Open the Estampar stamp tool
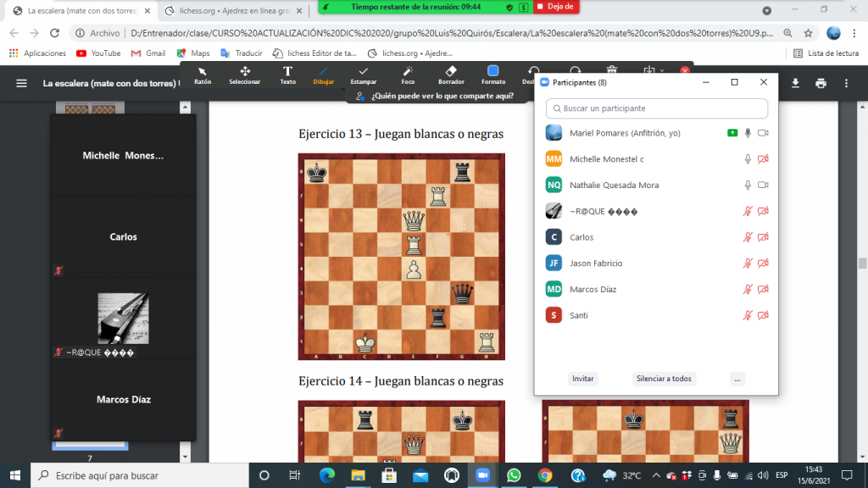 click(363, 75)
